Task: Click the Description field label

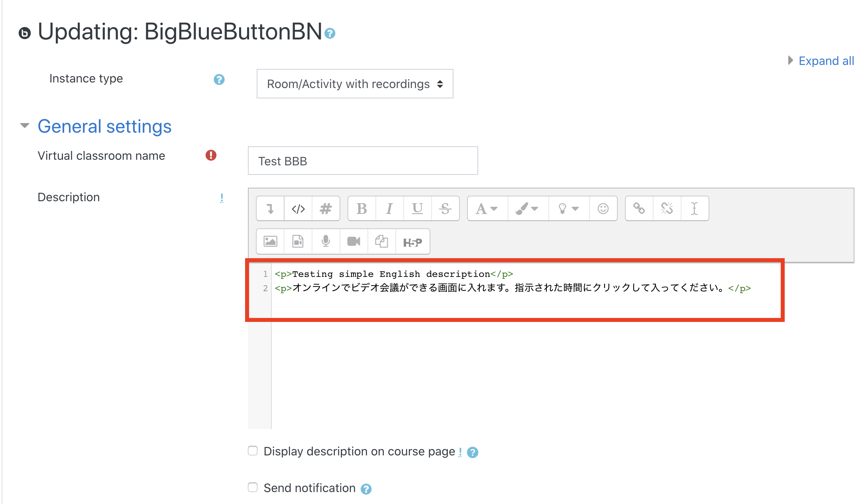Action: [69, 197]
